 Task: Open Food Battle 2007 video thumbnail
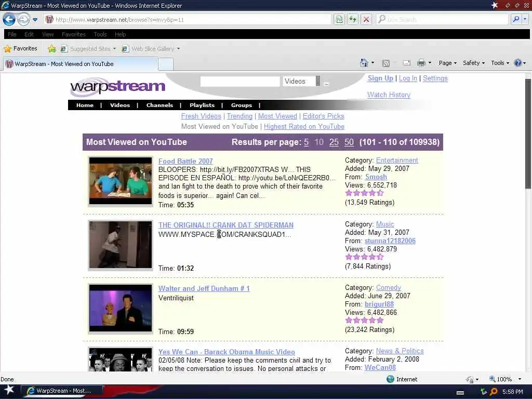121,181
